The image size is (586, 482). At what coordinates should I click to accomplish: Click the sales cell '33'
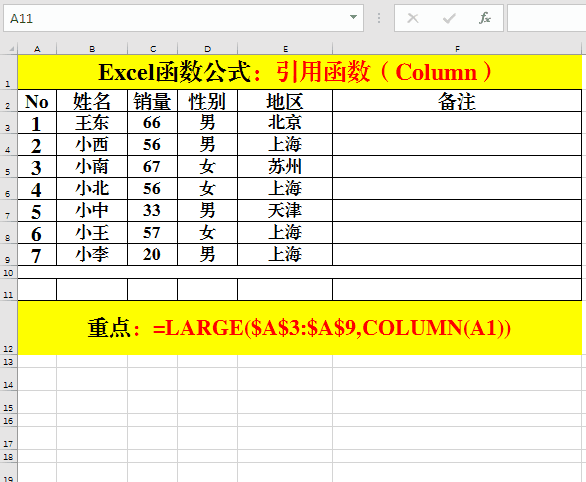[152, 211]
